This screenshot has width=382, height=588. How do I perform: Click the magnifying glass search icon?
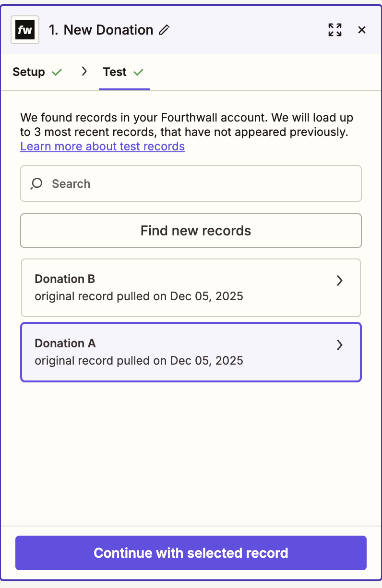[36, 184]
